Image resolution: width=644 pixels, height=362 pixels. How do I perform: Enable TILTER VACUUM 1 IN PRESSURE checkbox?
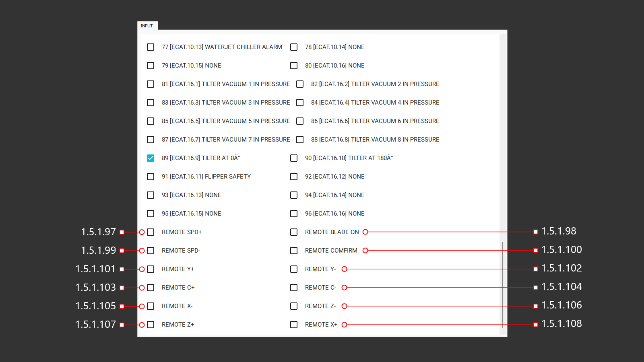(151, 84)
